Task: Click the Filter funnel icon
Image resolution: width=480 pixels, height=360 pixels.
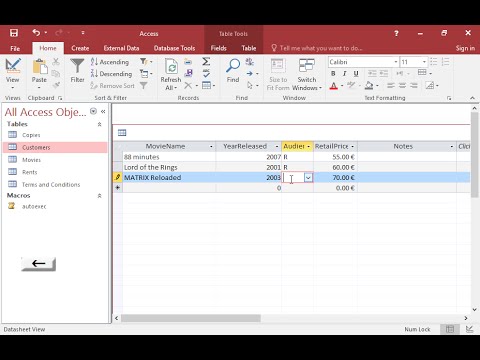Action: [77, 66]
